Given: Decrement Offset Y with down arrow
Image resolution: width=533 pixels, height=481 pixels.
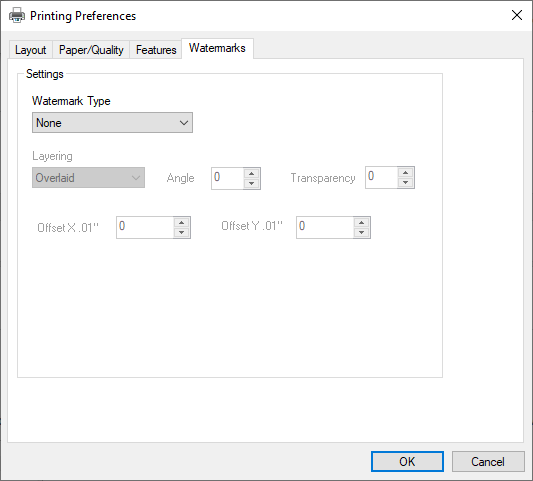Looking at the screenshot, I should point(361,233).
